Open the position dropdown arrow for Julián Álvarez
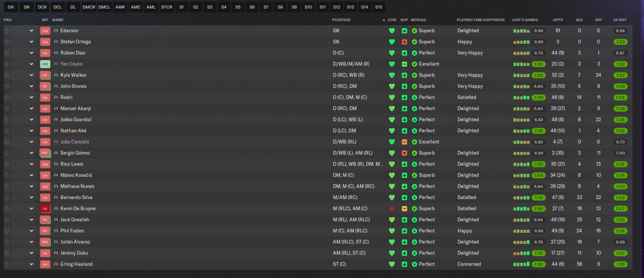The image size is (644, 278). 32,242
